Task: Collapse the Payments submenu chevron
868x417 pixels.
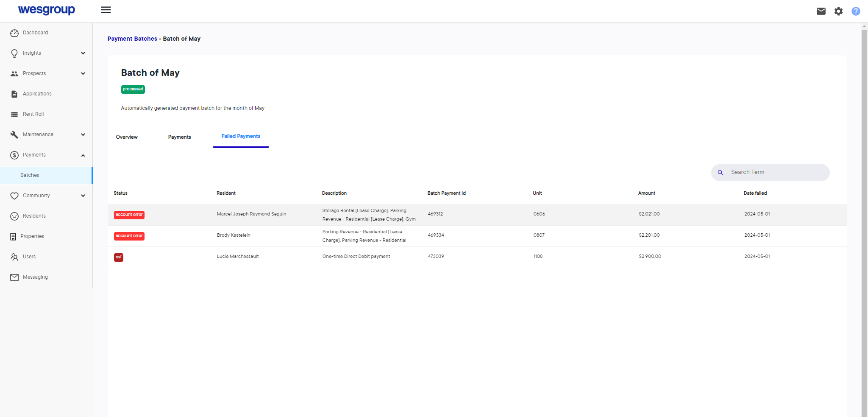Action: [x=83, y=155]
